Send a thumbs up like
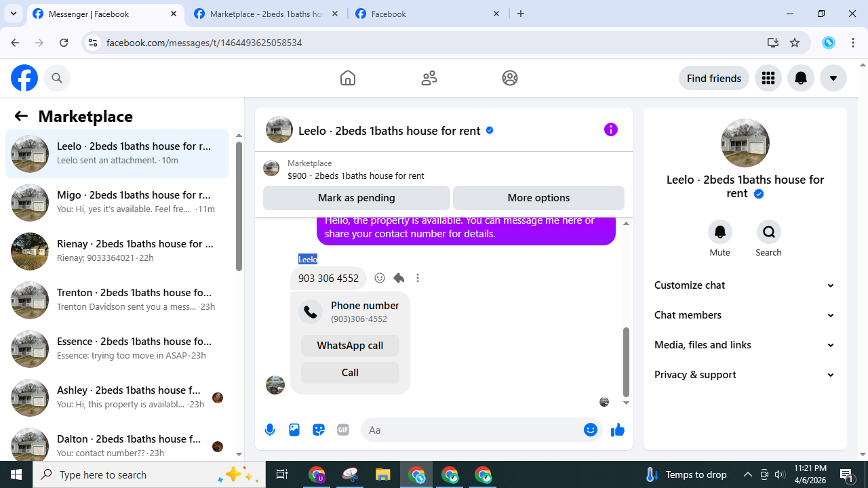This screenshot has width=868, height=488. [x=618, y=430]
